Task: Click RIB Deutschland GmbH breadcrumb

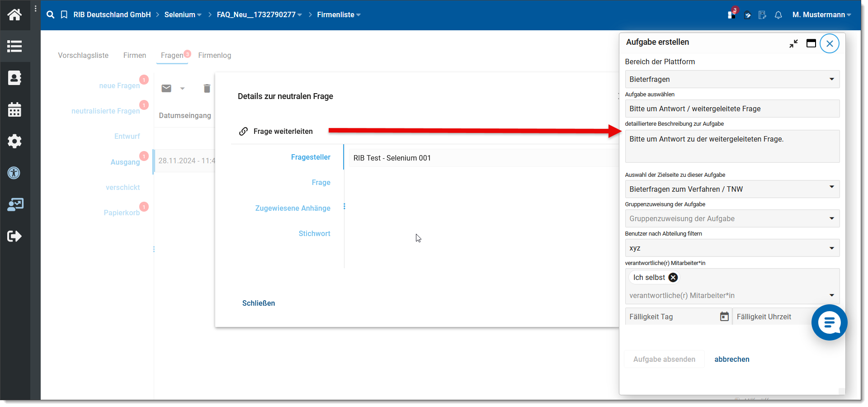Action: [112, 15]
